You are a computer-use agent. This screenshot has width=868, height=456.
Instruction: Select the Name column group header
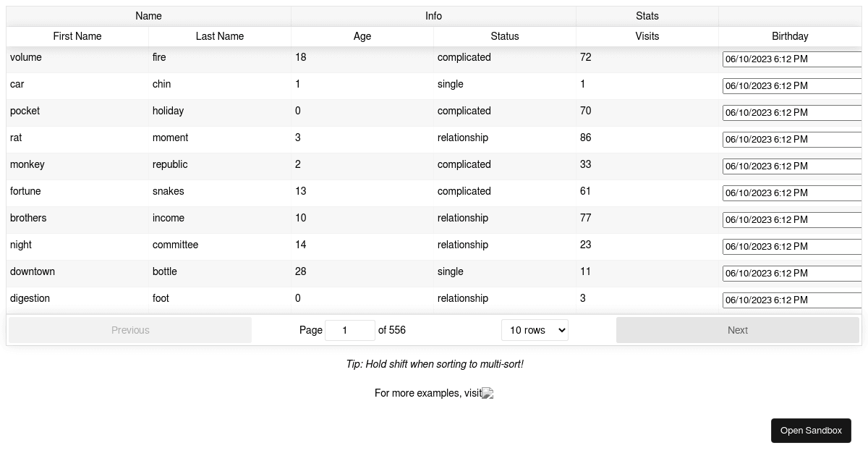coord(148,16)
